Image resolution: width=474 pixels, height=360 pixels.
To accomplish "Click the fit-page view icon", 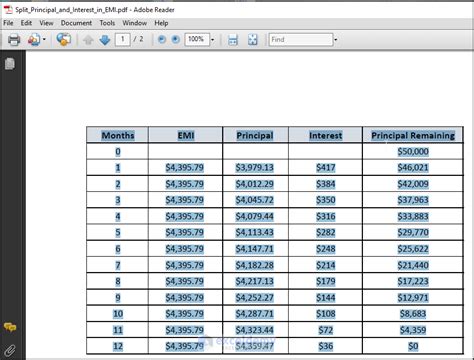I will pyautogui.click(x=253, y=40).
